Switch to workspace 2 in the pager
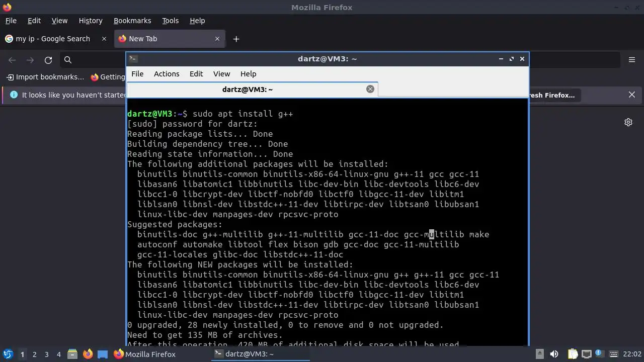The image size is (644, 362). 34,354
